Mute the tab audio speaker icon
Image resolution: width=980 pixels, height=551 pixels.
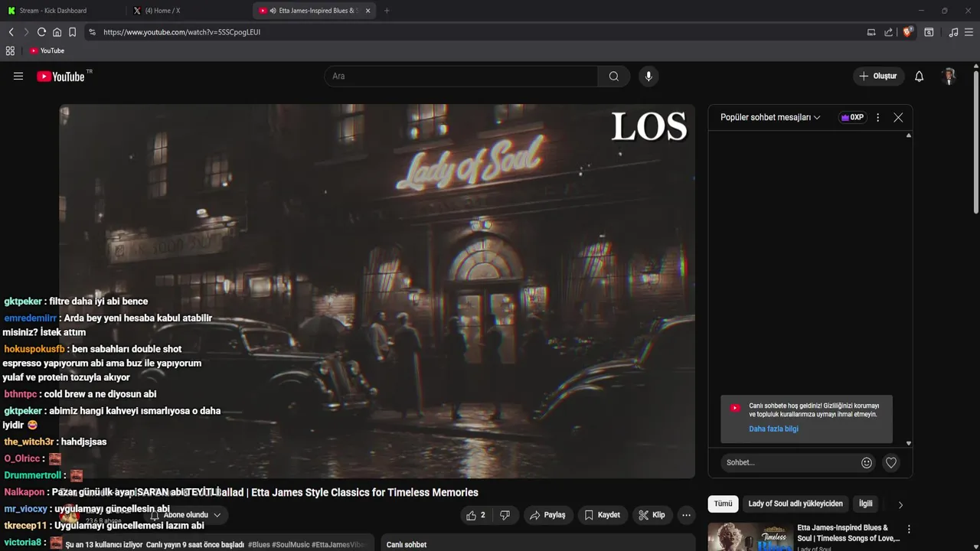(x=273, y=11)
